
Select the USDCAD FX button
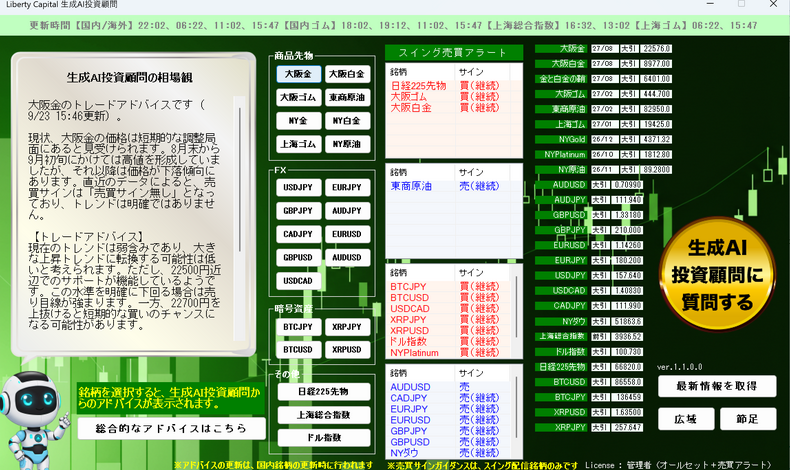point(298,281)
